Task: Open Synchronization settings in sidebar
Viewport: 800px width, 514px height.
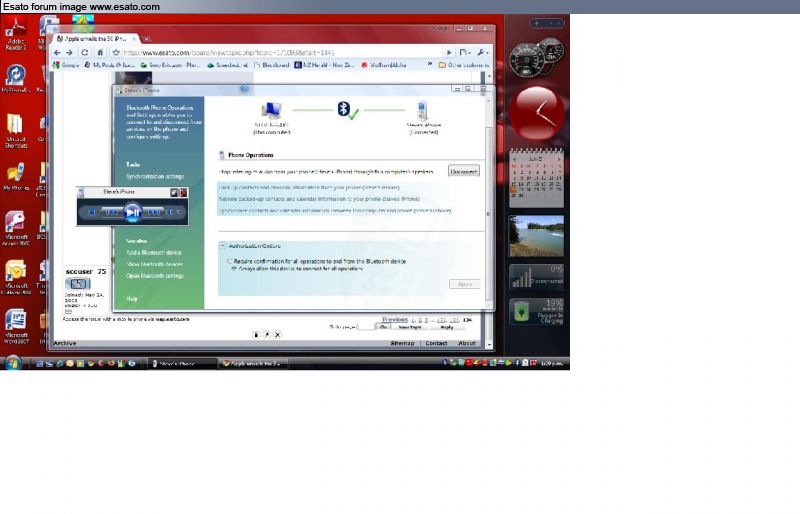Action: coord(155,177)
